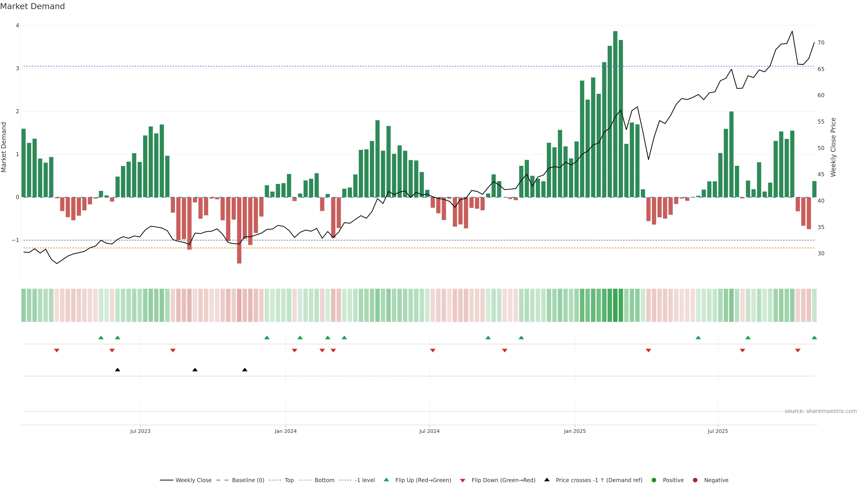This screenshot has height=488, width=868.
Task: Click green Flip Up triangle in legend
Action: point(387,480)
